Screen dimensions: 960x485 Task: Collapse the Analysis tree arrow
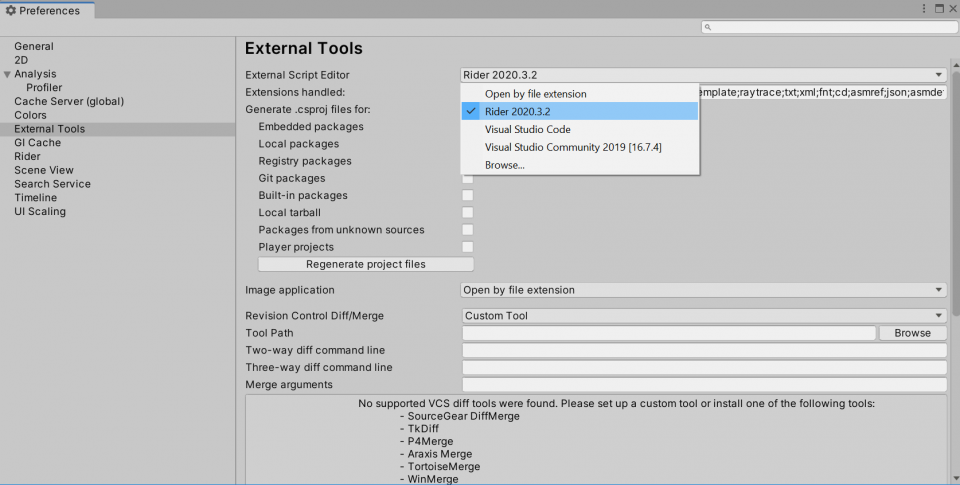(x=7, y=74)
